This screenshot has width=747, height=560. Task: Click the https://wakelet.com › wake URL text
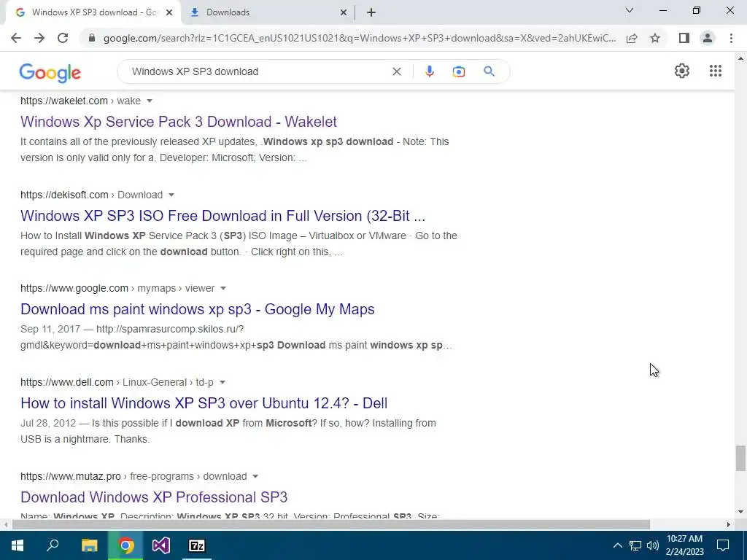point(80,101)
